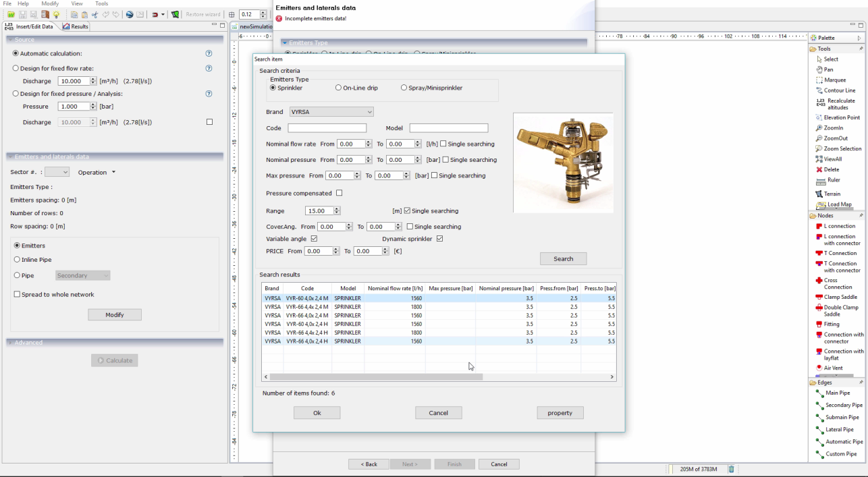The height and width of the screenshot is (477, 868).
Task: Open the Brand VYRSA dropdown
Action: [x=331, y=112]
